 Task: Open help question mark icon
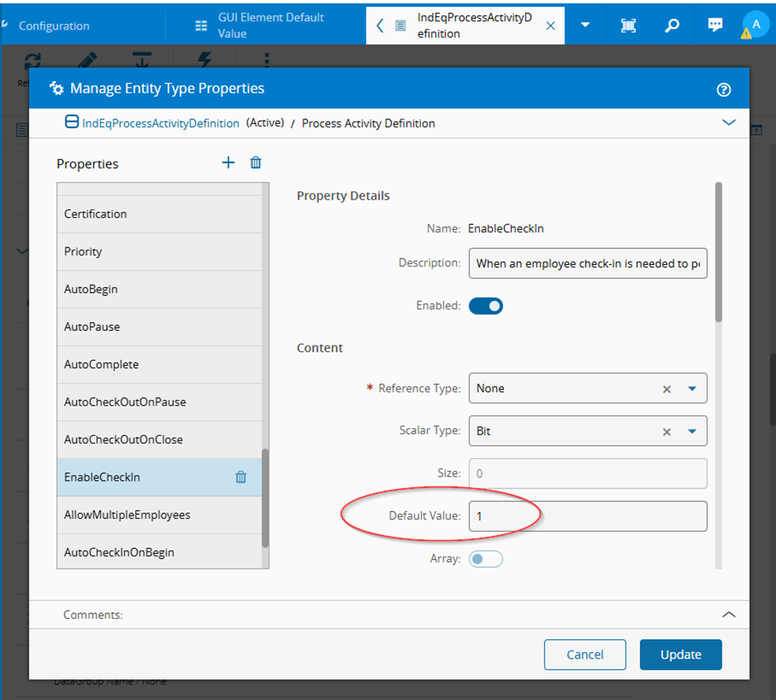(723, 89)
